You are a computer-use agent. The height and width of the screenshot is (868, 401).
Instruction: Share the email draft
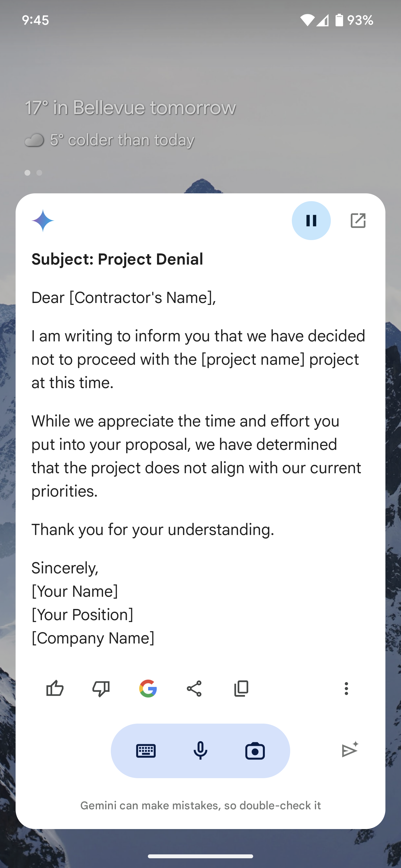(194, 688)
